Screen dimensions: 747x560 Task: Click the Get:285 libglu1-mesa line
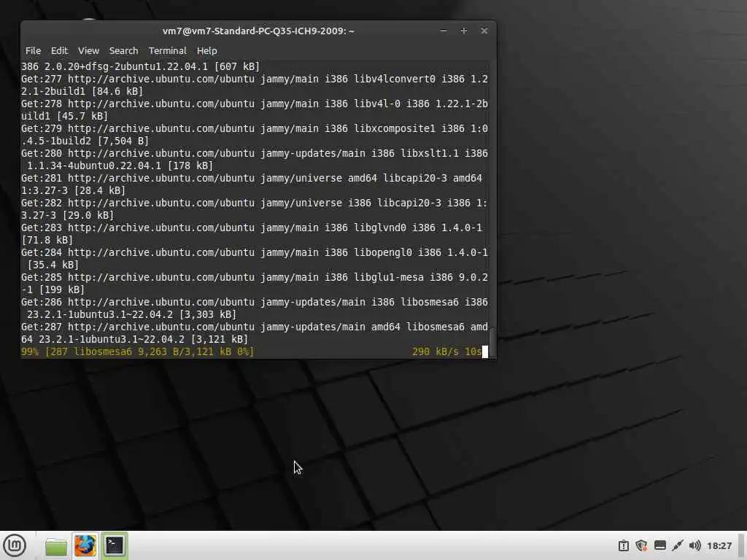click(255, 283)
